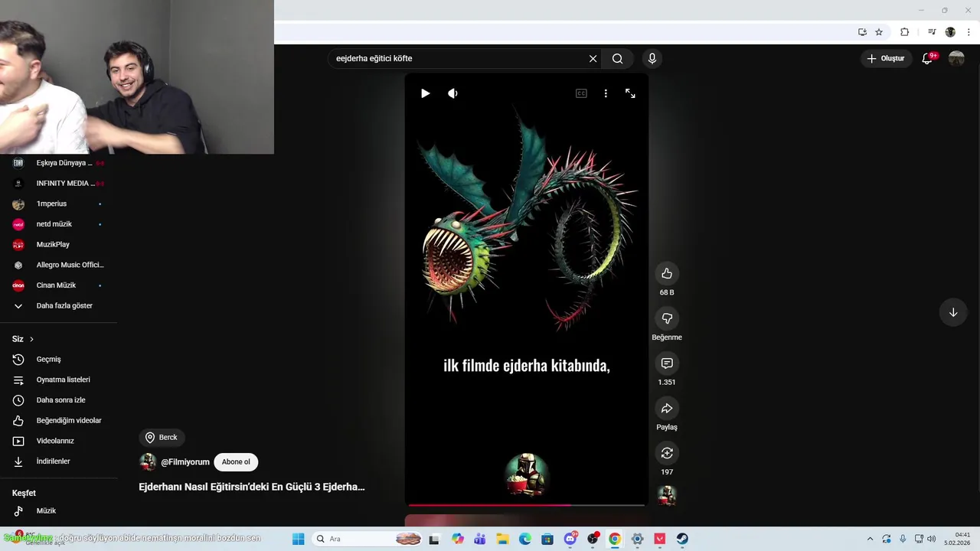This screenshot has height=551, width=980.
Task: Click the Berck location chip
Action: pyautogui.click(x=162, y=438)
